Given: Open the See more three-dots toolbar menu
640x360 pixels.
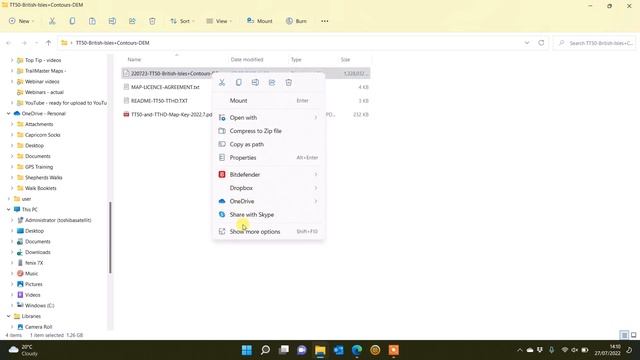Looking at the screenshot, I should pos(324,21).
